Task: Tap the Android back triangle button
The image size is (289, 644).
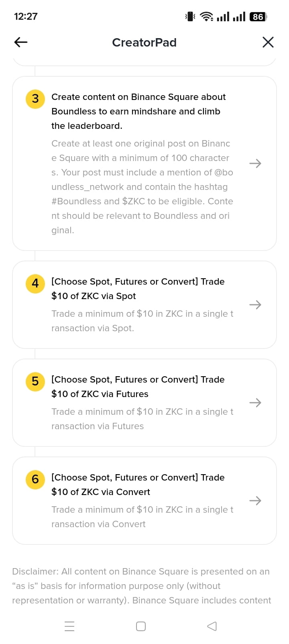Action: point(212,626)
